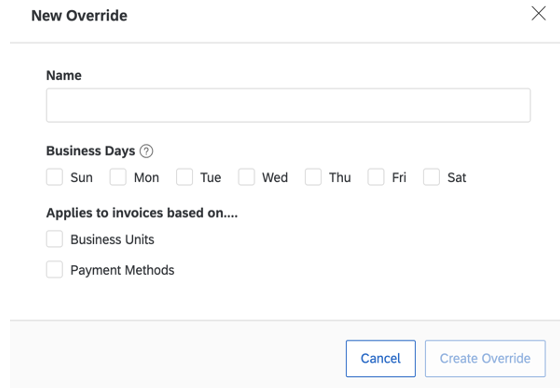The width and height of the screenshot is (560, 388).
Task: Check the Sat checkbox
Action: [431, 177]
